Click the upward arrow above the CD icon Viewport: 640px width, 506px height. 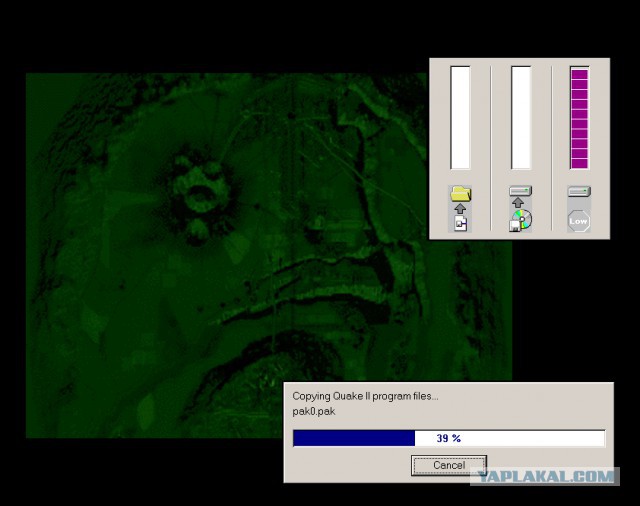tap(518, 202)
